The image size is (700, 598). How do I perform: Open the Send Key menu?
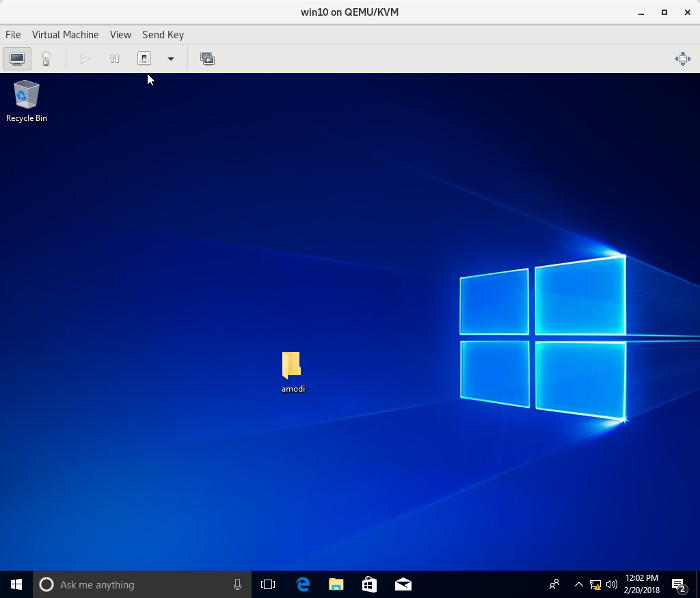tap(163, 35)
